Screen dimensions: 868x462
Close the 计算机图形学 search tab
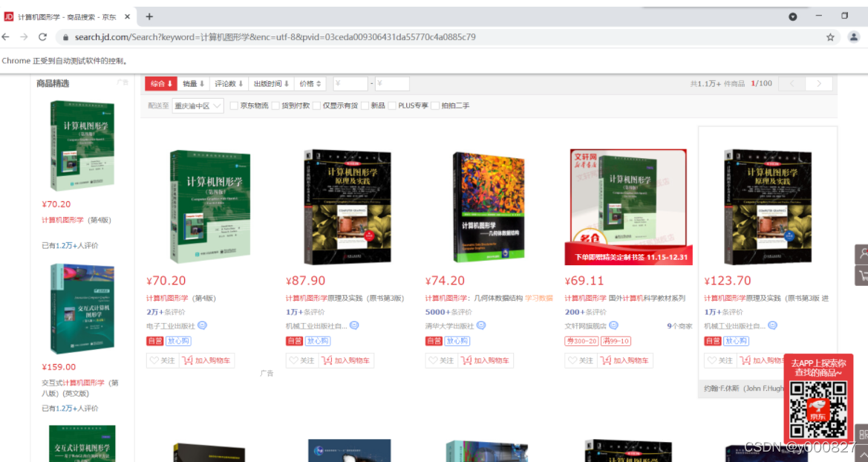[127, 16]
